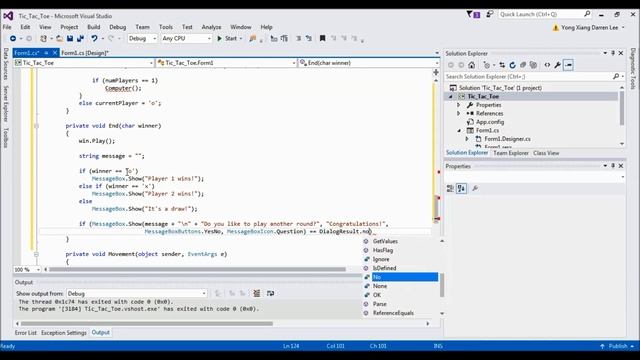640x360 pixels.
Task: Click the New Project toolbar icon
Action: coord(43,38)
